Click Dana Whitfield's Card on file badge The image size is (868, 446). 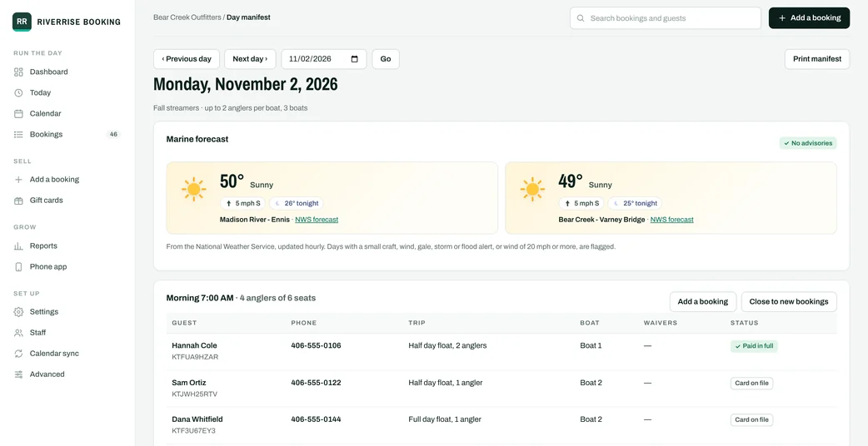[751, 420]
